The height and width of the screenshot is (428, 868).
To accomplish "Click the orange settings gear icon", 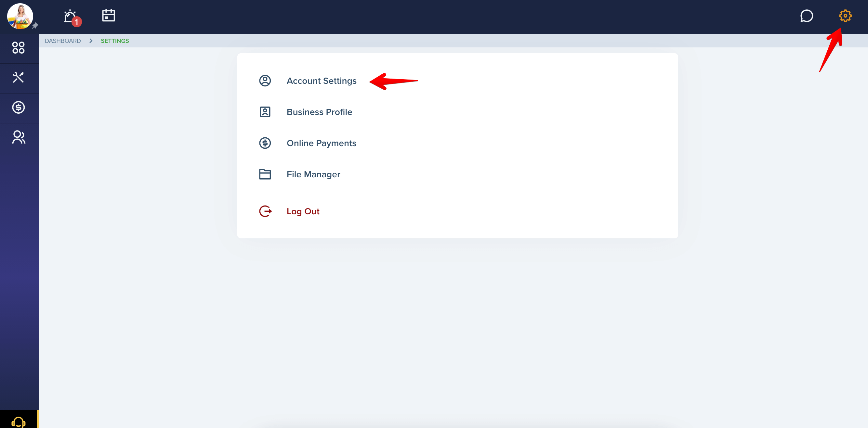I will pyautogui.click(x=845, y=16).
